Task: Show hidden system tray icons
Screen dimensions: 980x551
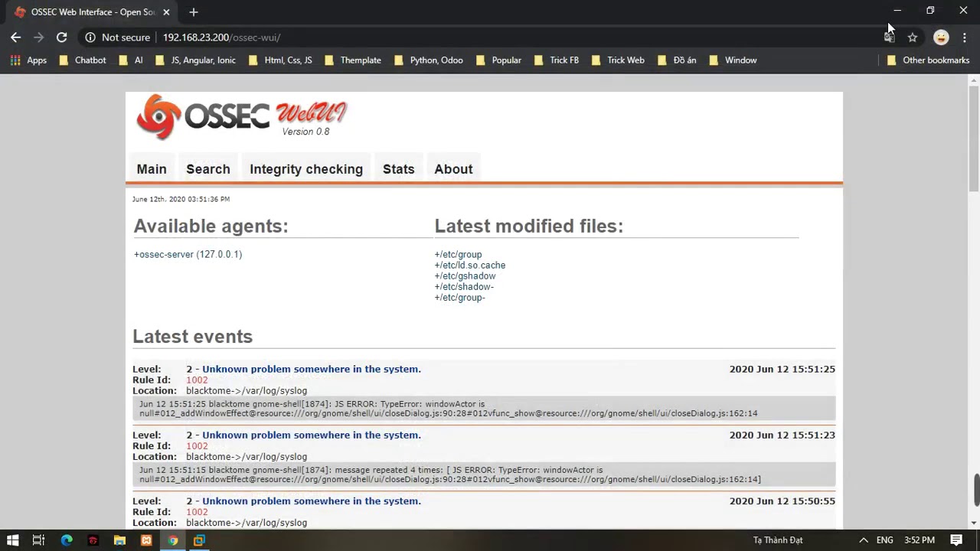Action: (863, 540)
